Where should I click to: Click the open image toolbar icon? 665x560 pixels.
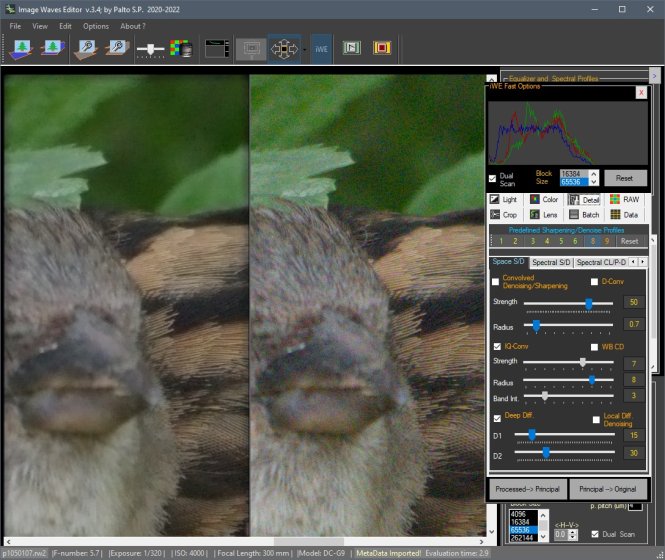(21, 49)
